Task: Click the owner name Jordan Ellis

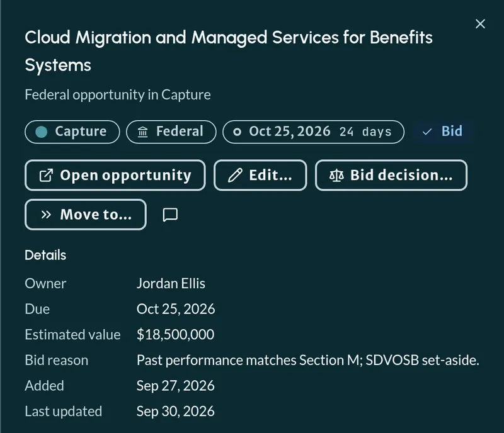Action: click(x=171, y=283)
